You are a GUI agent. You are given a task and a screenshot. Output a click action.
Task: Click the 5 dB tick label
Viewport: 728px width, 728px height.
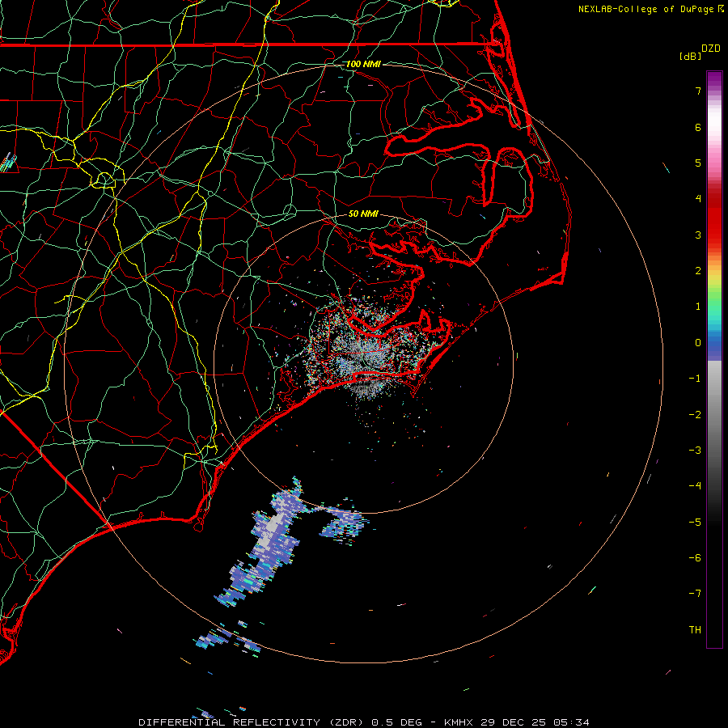pyautogui.click(x=698, y=163)
